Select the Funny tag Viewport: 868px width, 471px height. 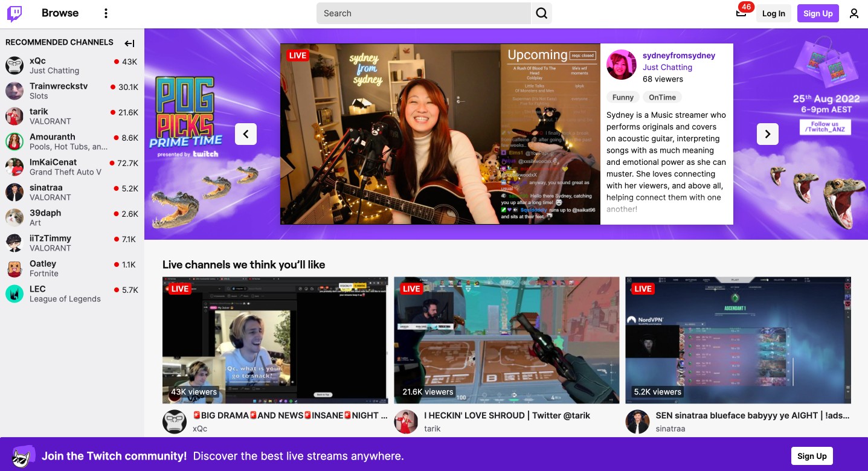[x=623, y=97]
